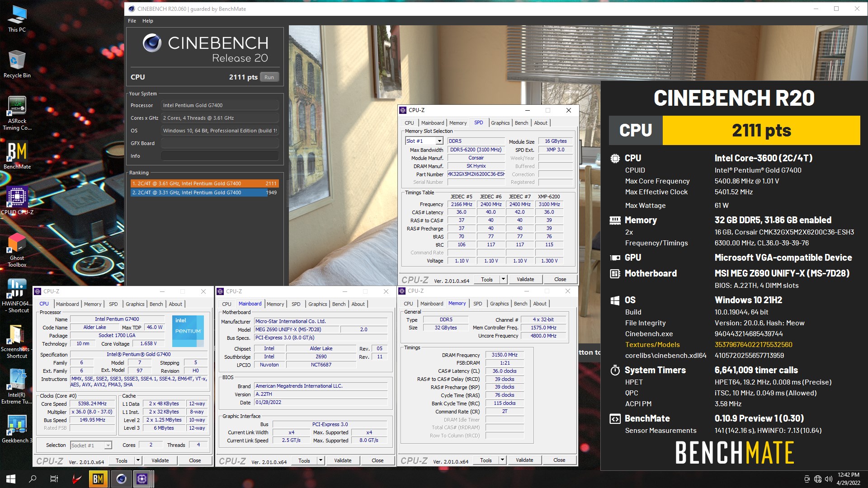Click Close in the CPU-Z Mainboard window
Viewport: 868px width, 488px height.
[377, 460]
